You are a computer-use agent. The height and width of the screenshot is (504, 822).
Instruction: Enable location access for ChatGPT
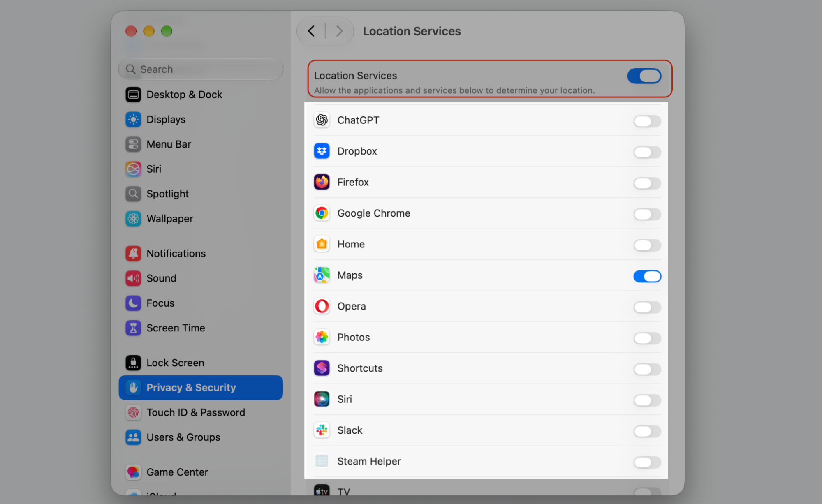pos(647,121)
